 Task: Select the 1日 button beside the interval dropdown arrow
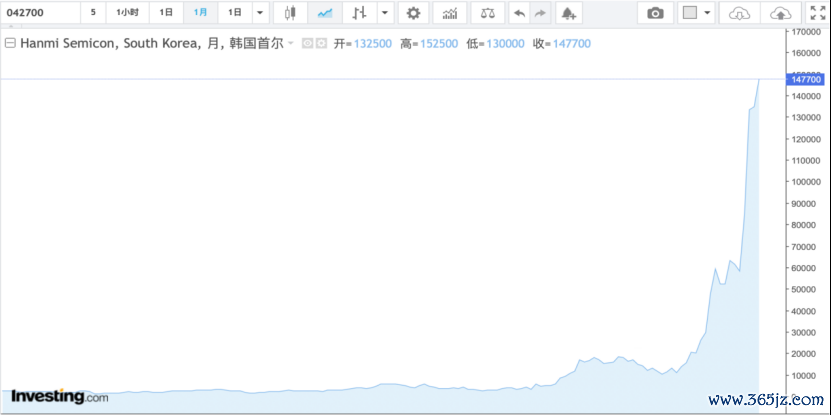[x=235, y=13]
